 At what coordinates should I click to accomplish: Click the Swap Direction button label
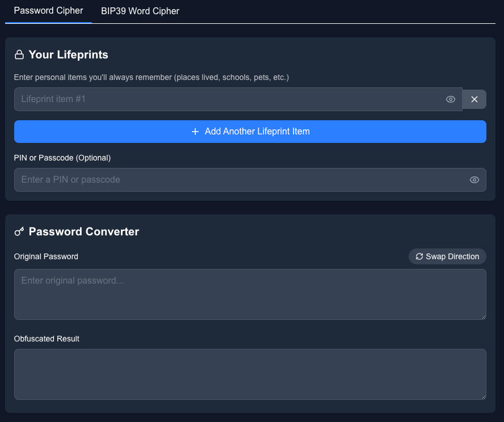(x=452, y=256)
